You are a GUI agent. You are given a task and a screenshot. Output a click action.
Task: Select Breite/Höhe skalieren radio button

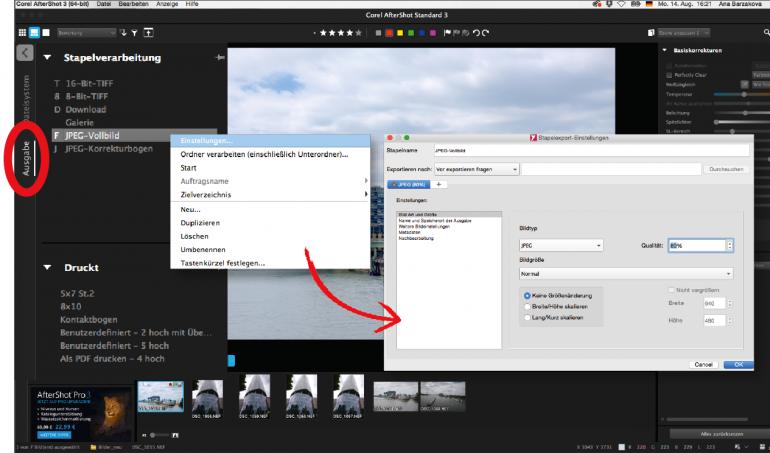click(x=527, y=307)
